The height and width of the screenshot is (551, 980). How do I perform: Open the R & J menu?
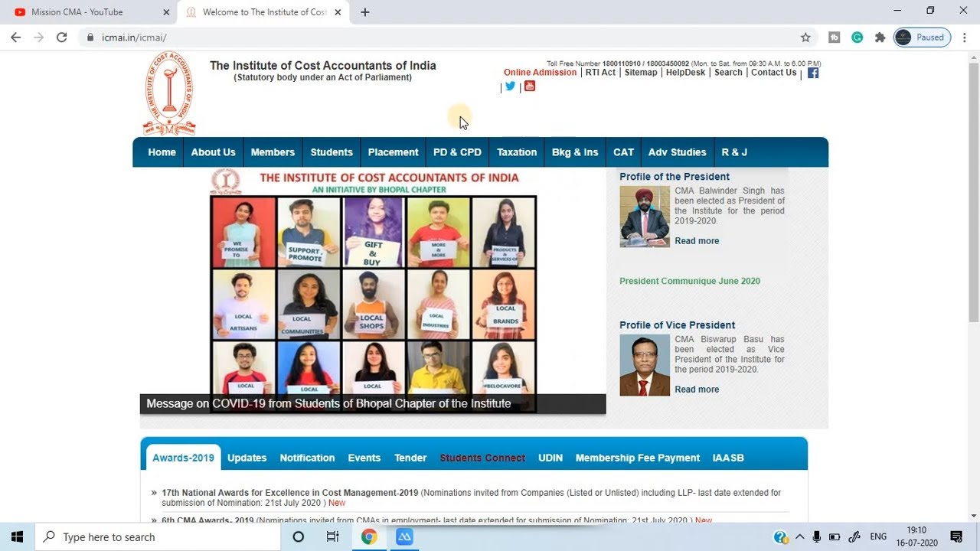[x=734, y=152]
